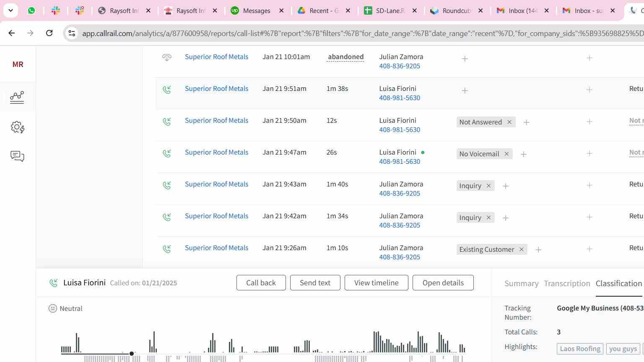Screen dimensions: 644x362
Task: Click the Google My Business tracking number value
Action: (600, 308)
